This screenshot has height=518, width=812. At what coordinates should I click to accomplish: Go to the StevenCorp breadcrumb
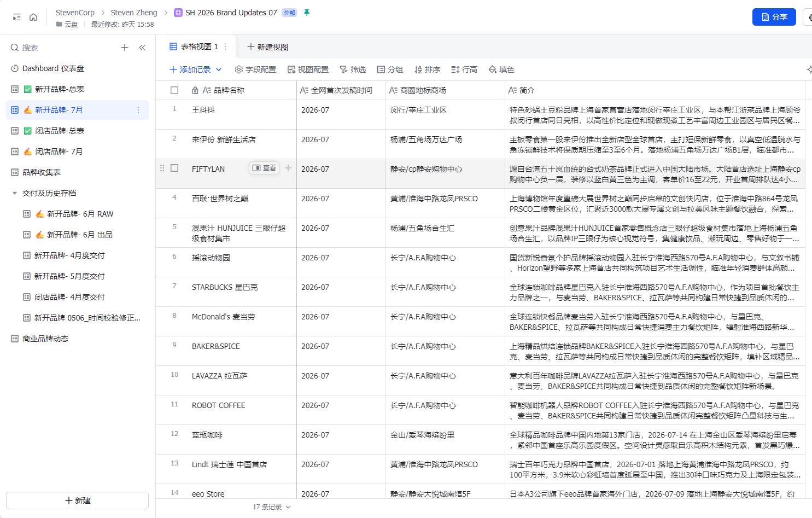[x=75, y=13]
